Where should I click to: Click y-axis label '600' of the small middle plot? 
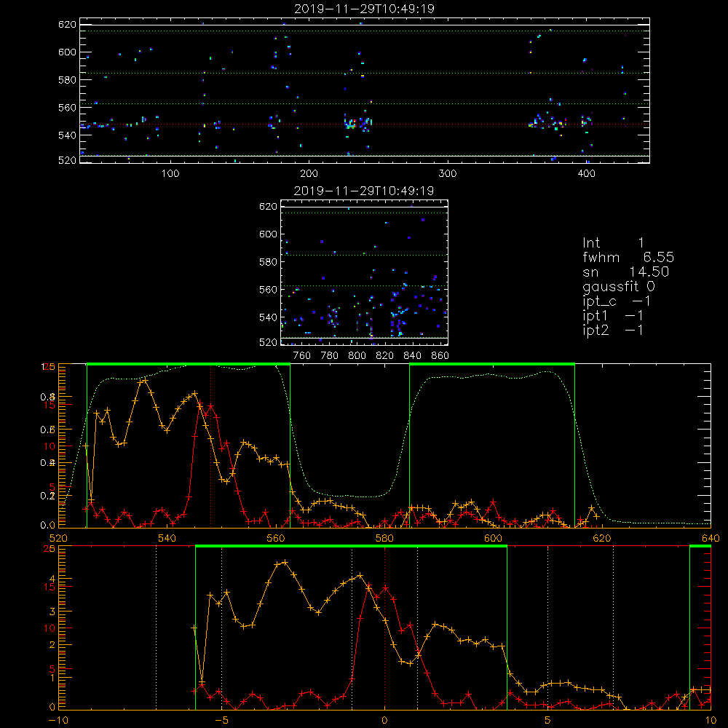[268, 234]
